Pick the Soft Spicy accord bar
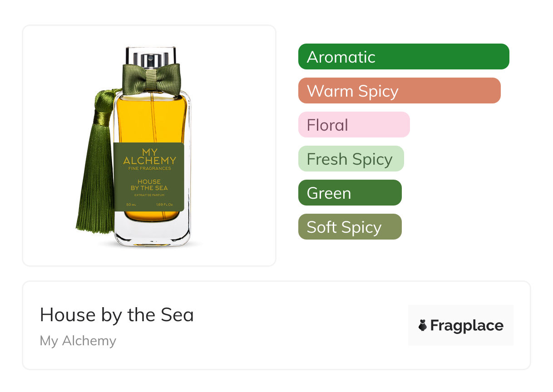The image size is (553, 392). pyautogui.click(x=350, y=227)
